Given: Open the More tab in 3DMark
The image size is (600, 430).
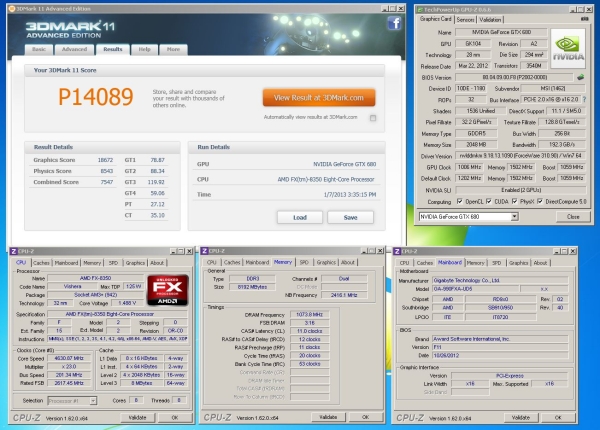Looking at the screenshot, I should coord(173,49).
